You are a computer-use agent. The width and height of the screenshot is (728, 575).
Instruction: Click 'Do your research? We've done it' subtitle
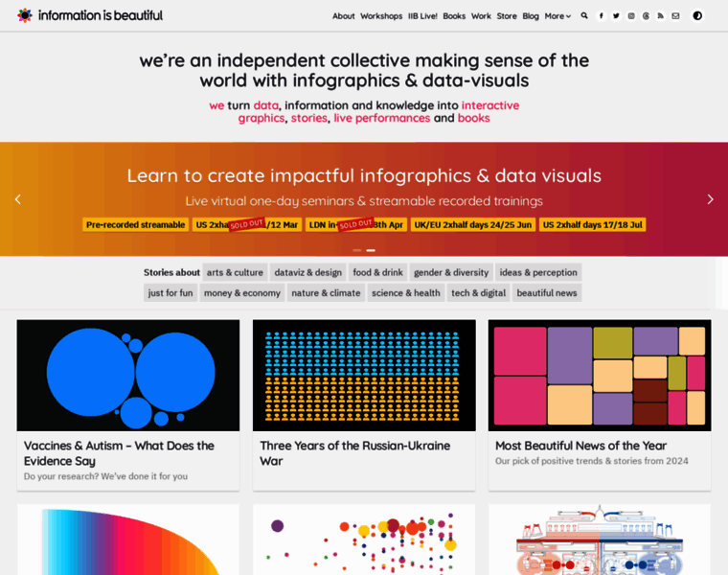[x=106, y=476]
